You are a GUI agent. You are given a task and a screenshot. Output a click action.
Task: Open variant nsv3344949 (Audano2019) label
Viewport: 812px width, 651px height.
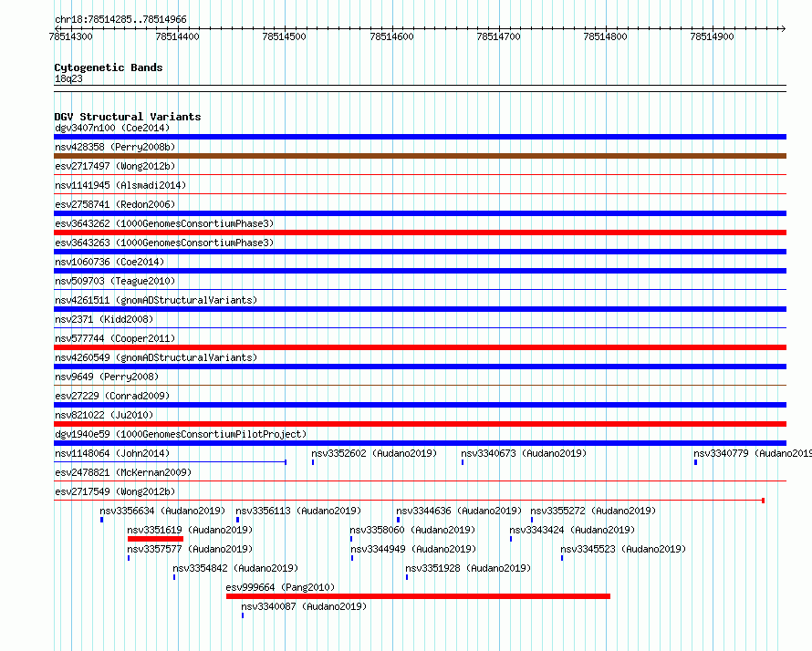pyautogui.click(x=413, y=549)
